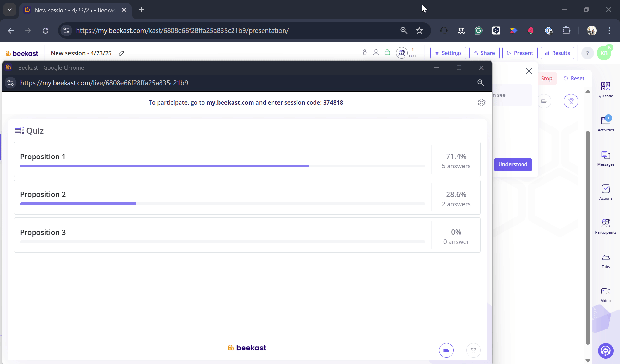Screen dimensions: 620x364
Task: Click the page vertical scrollbar
Action: point(588,238)
